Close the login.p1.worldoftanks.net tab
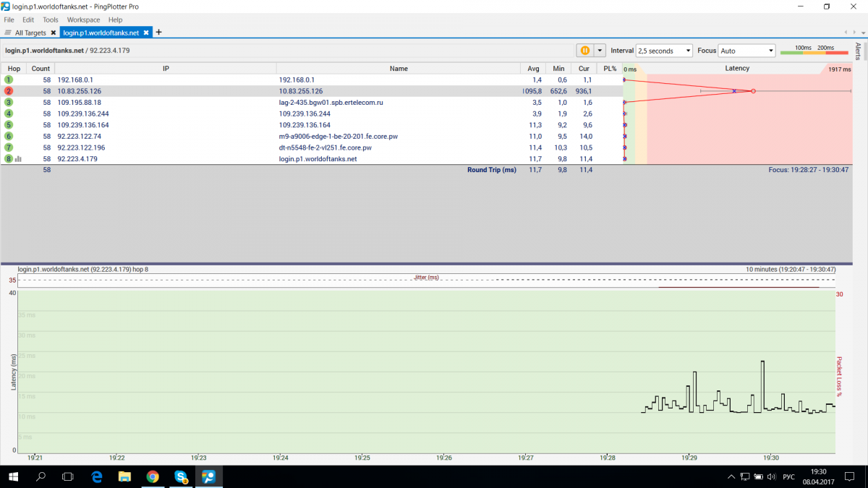This screenshot has width=868, height=488. 146,33
